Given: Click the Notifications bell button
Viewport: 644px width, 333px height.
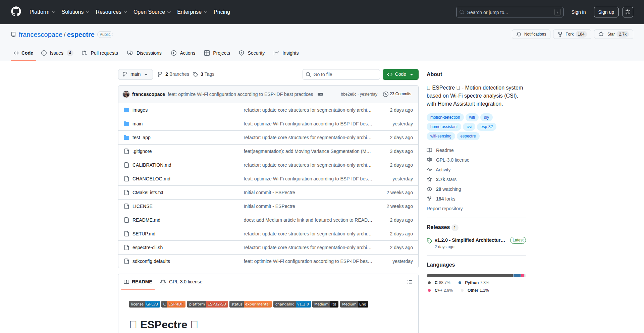Looking at the screenshot, I should pyautogui.click(x=531, y=34).
